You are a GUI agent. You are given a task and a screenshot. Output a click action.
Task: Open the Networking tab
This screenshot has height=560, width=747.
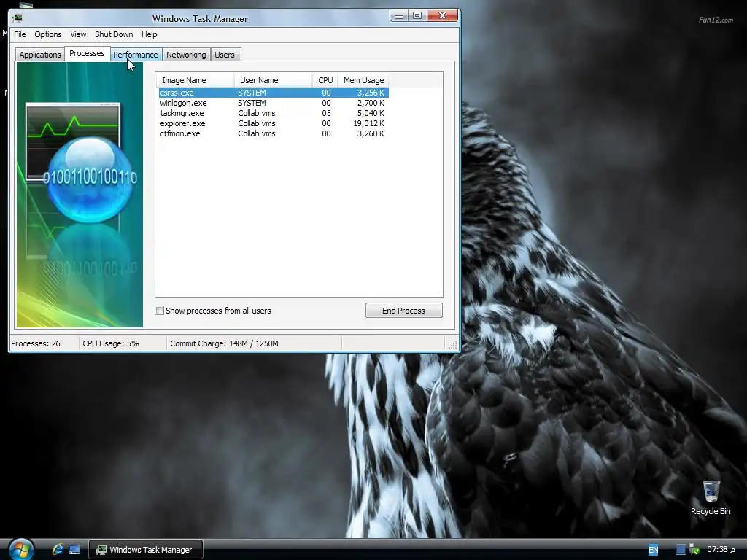pos(186,55)
